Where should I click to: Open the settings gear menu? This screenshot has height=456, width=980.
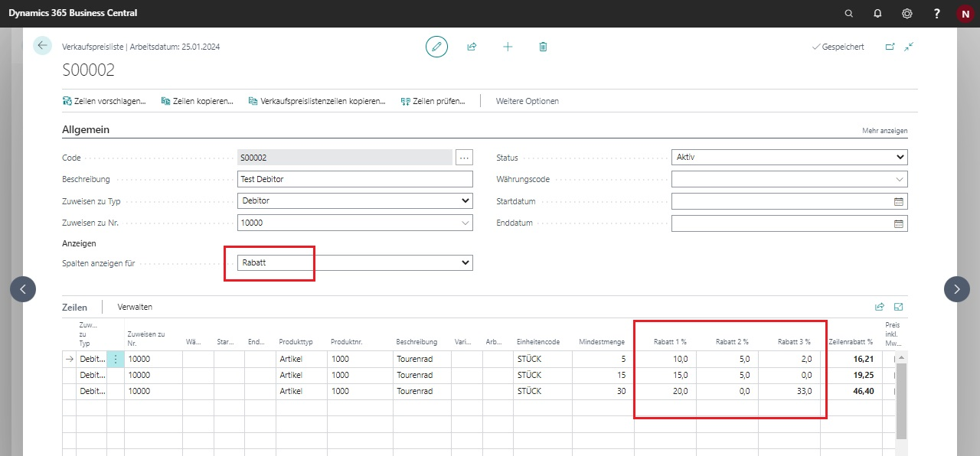(907, 14)
